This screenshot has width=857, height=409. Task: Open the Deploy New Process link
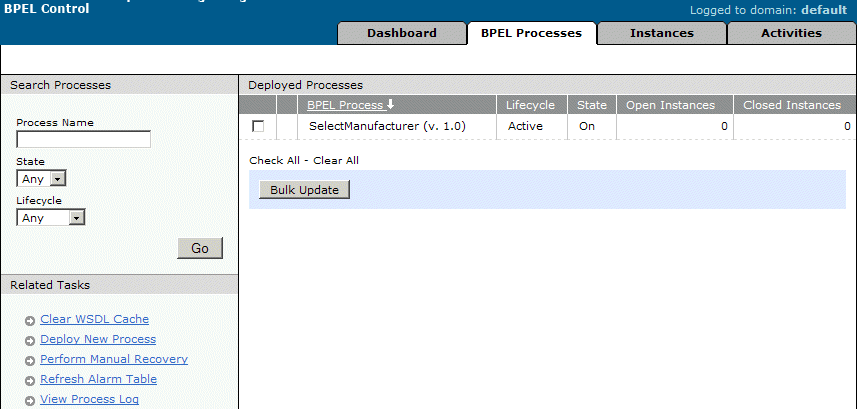point(98,339)
